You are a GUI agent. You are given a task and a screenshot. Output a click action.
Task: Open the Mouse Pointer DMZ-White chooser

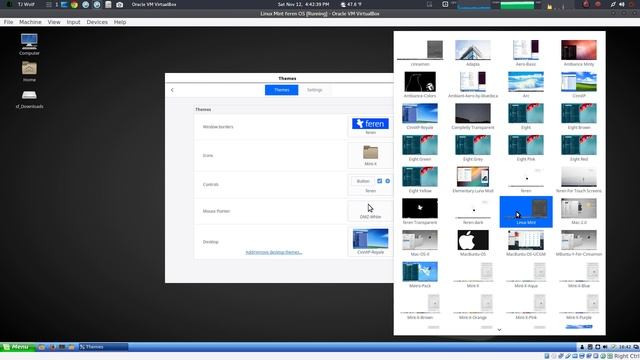click(370, 211)
